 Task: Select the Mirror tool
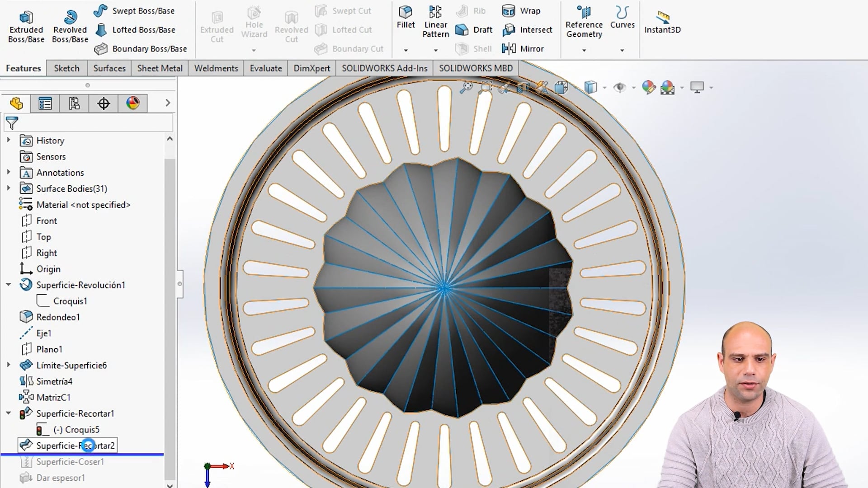pos(523,48)
